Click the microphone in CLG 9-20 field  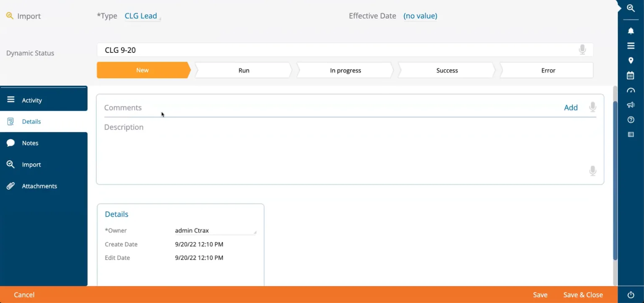pos(582,50)
